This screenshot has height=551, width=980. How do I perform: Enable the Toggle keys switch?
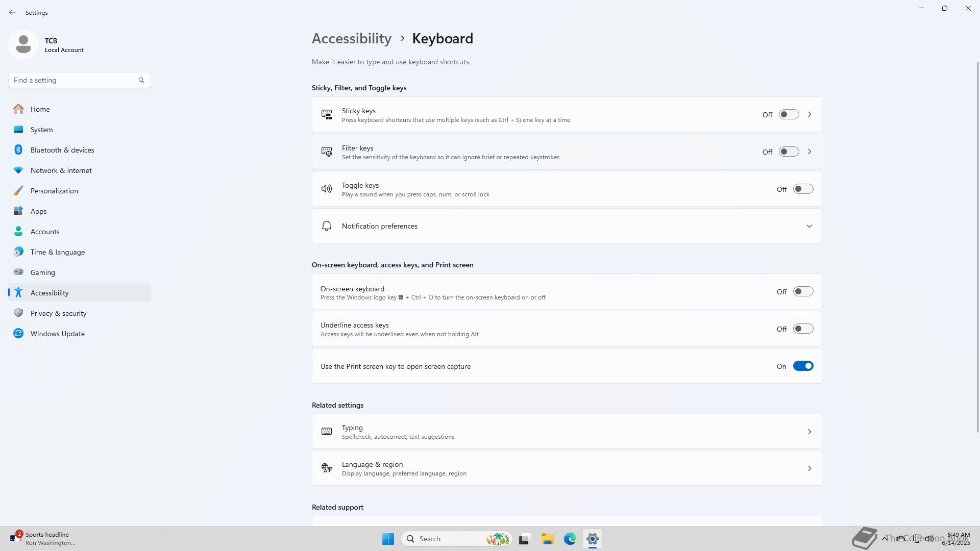click(x=803, y=189)
